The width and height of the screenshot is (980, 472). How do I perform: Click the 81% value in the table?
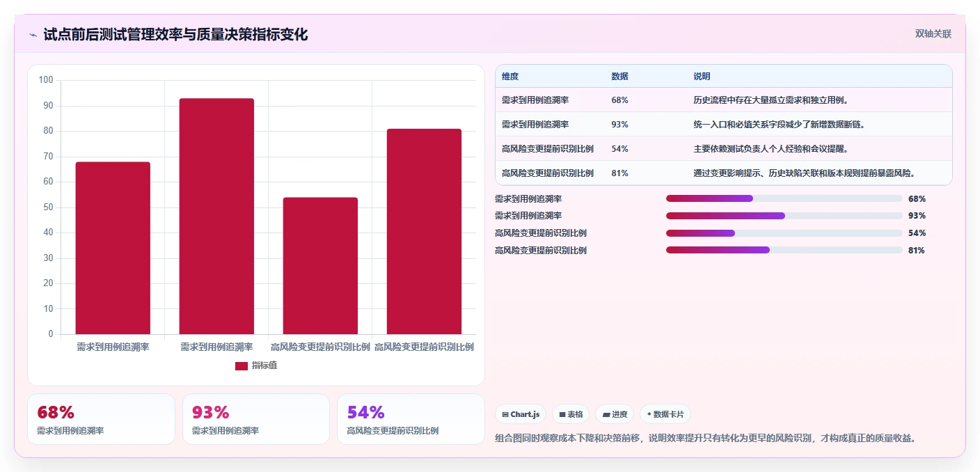(x=619, y=173)
